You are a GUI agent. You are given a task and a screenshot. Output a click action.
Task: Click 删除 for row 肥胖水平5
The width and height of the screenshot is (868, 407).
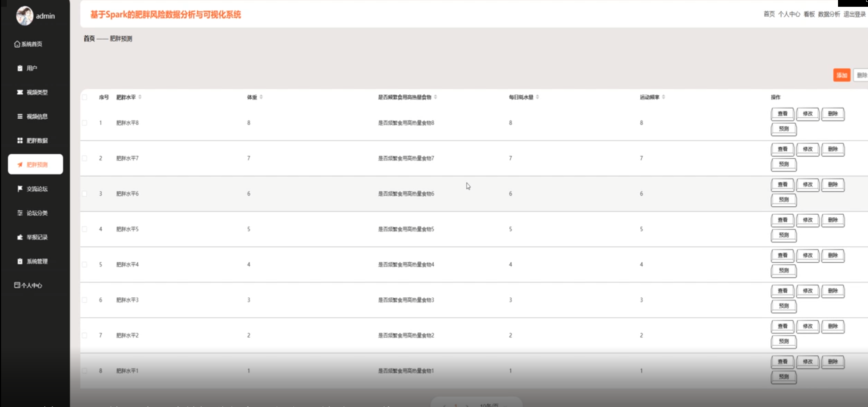pos(833,220)
